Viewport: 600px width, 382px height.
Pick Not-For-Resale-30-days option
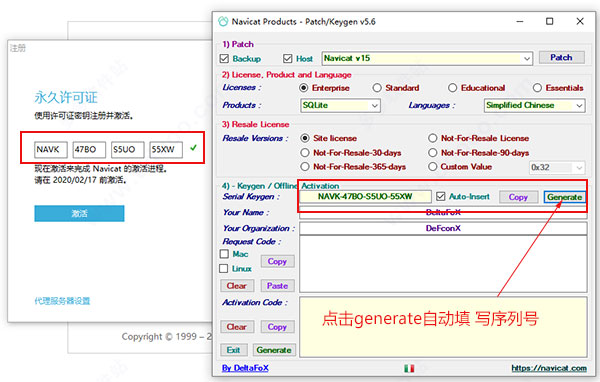(305, 153)
